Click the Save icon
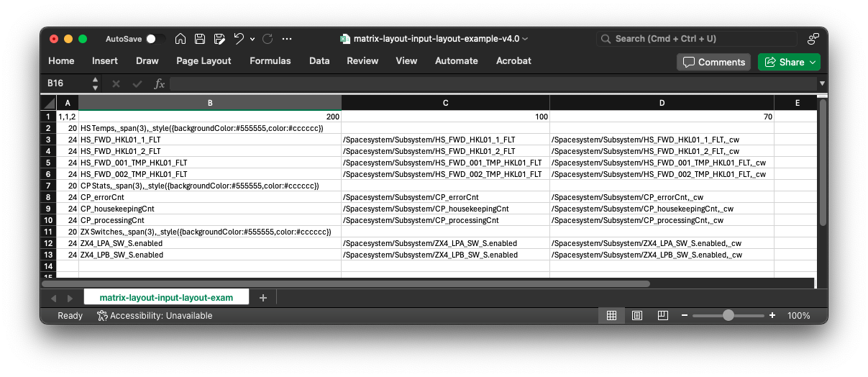Screen dimensions: 868x377 (x=200, y=39)
